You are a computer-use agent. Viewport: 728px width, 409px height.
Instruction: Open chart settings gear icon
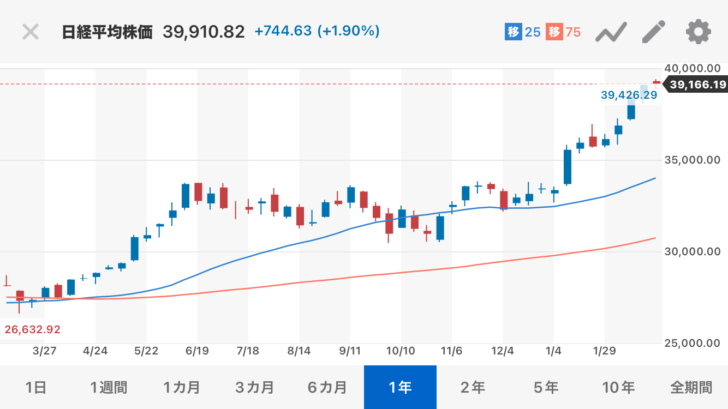[x=697, y=32]
